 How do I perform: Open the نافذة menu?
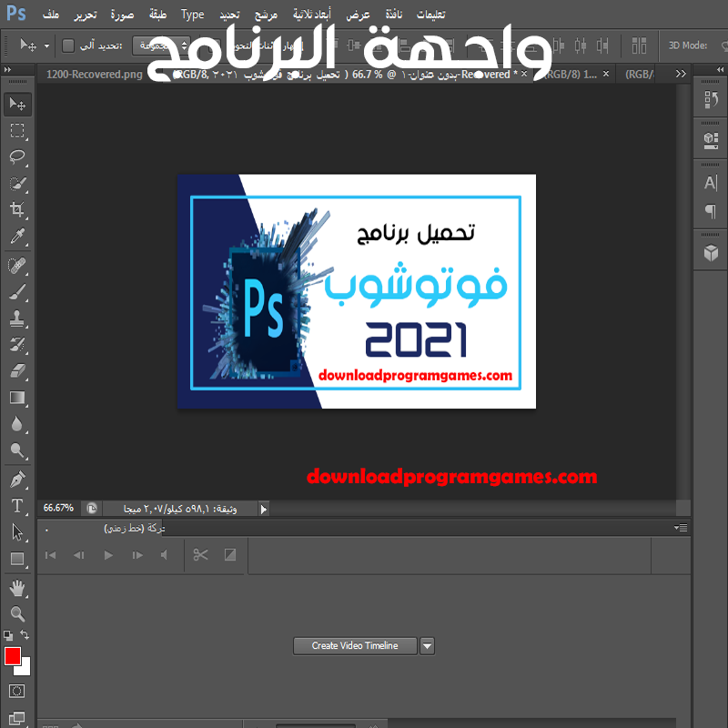394,15
